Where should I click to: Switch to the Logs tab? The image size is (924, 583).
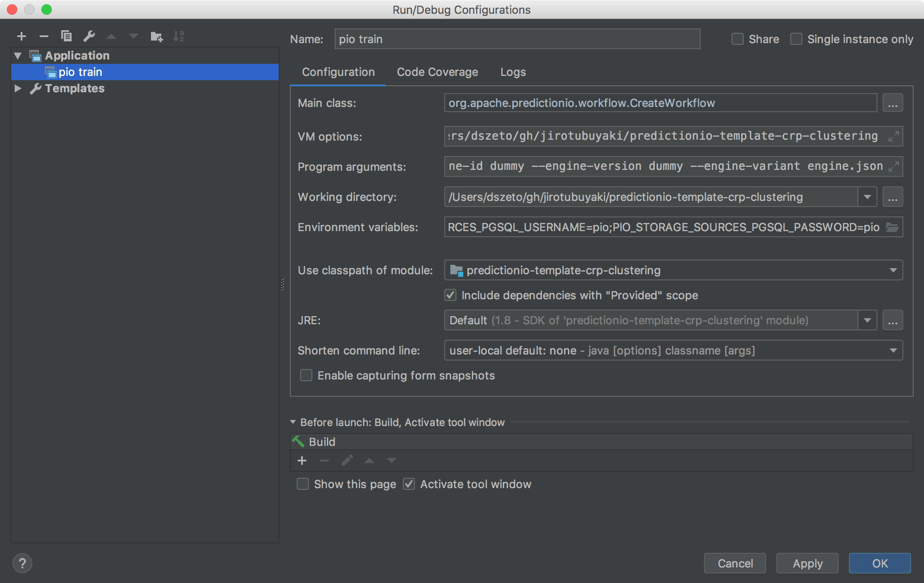pos(512,72)
